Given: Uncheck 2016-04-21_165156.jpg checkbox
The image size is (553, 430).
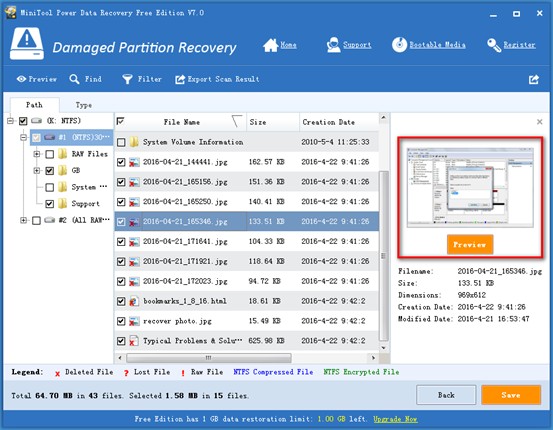Looking at the screenshot, I should pos(121,182).
